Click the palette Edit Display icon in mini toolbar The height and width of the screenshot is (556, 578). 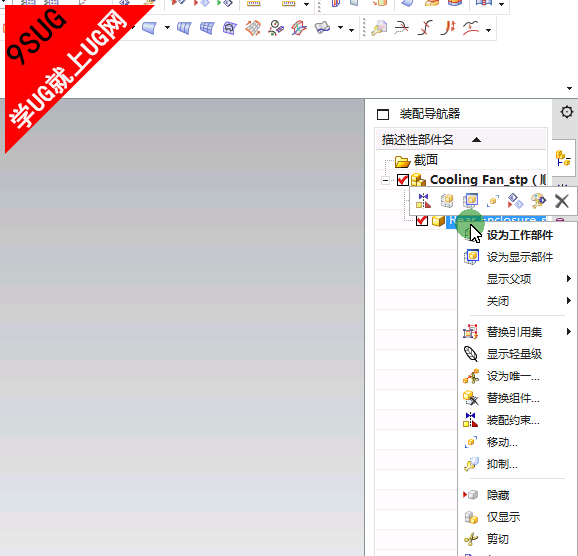[x=538, y=201]
